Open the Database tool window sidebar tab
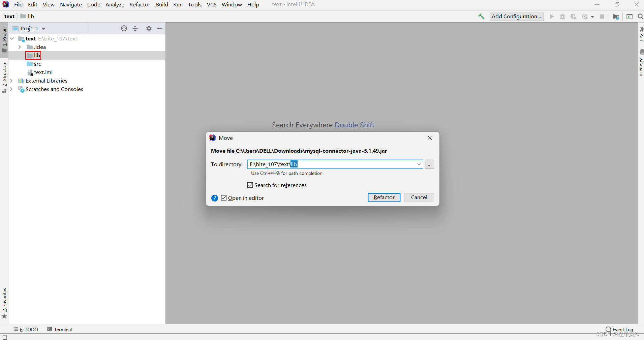 (x=641, y=63)
